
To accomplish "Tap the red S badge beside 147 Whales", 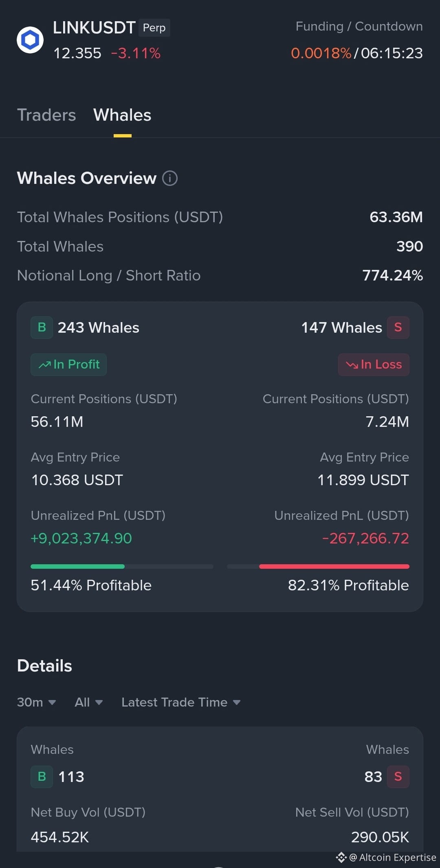I will point(398,327).
